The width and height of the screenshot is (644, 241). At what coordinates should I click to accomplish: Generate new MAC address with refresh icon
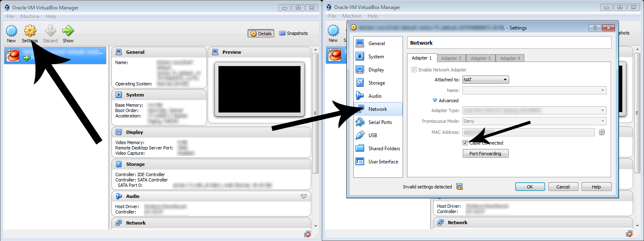[602, 132]
